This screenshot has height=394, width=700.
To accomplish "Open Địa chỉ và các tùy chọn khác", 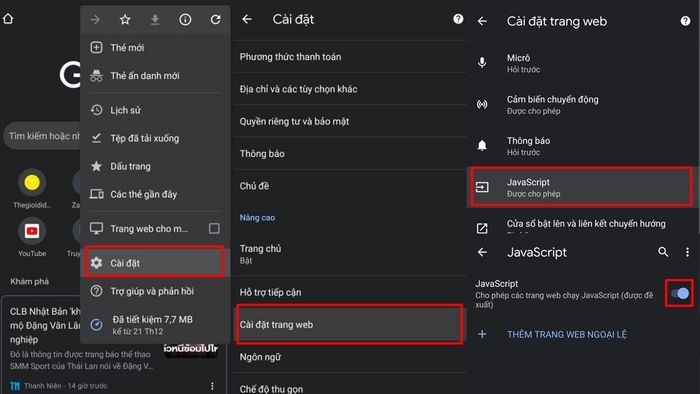I will pos(350,89).
